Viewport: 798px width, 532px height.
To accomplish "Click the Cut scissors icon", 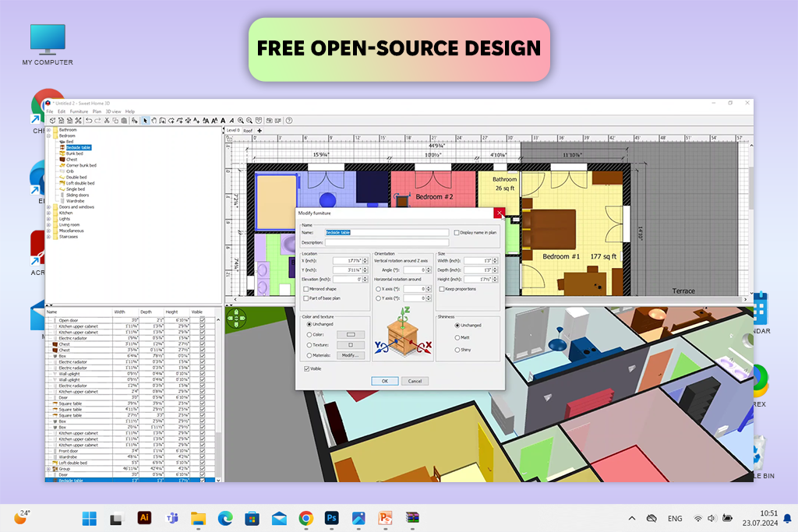I will (x=106, y=121).
